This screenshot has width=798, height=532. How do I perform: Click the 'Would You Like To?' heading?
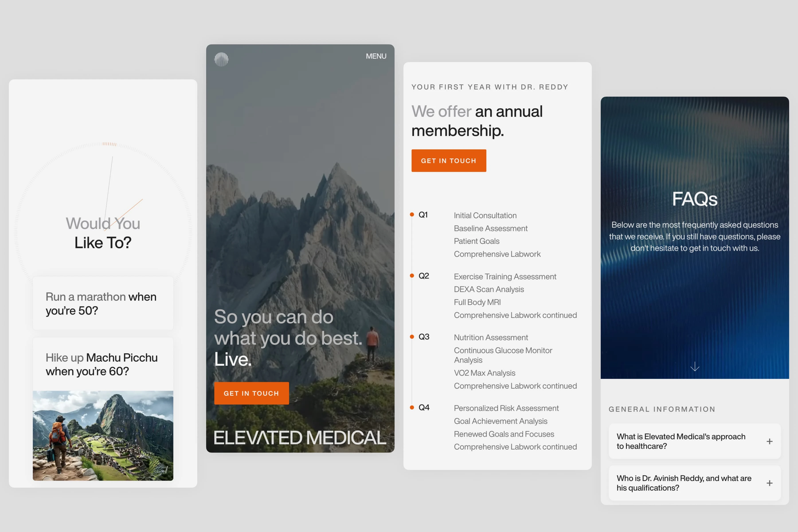[x=103, y=233]
